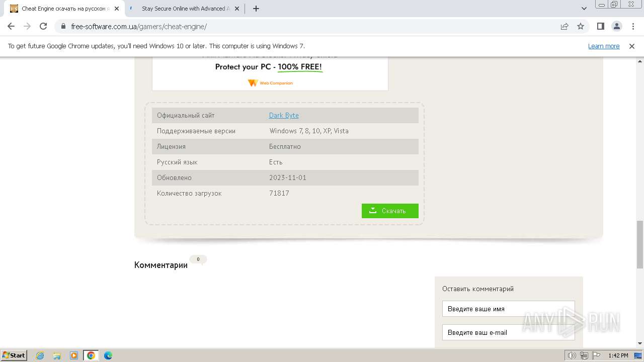This screenshot has width=644, height=362.
Task: Switch to the Stay Secure Online tab
Action: tap(184, 9)
